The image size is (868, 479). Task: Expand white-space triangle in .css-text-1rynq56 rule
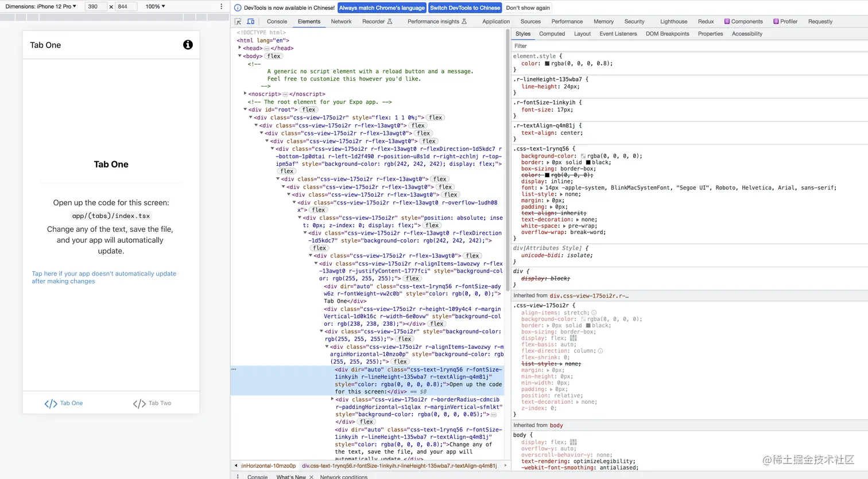pyautogui.click(x=565, y=226)
